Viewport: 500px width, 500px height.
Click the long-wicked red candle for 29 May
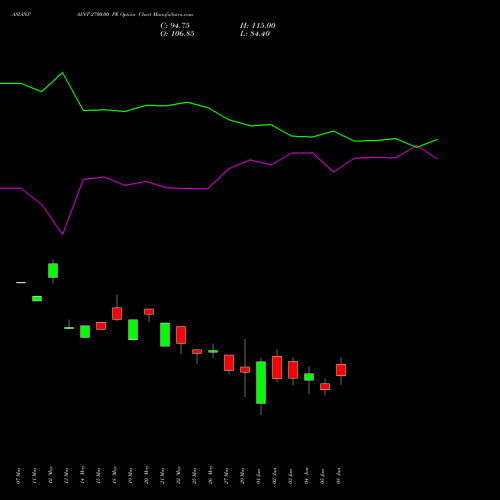point(245,370)
